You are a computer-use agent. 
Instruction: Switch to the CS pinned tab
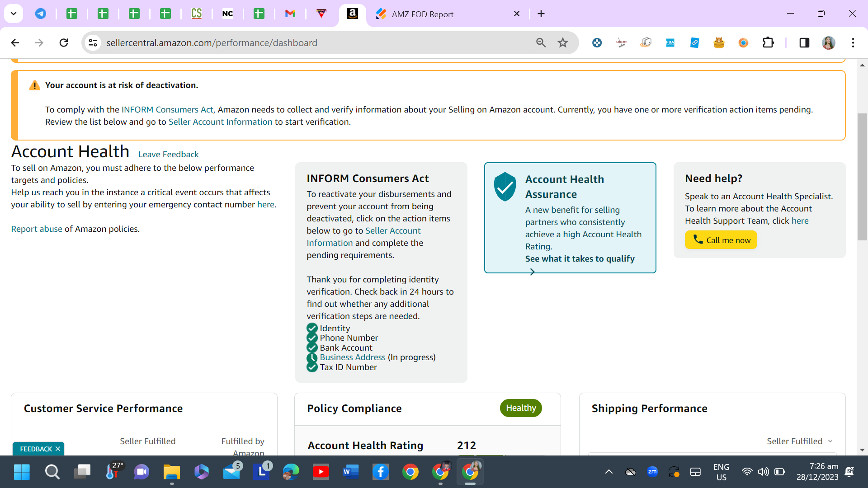click(197, 14)
